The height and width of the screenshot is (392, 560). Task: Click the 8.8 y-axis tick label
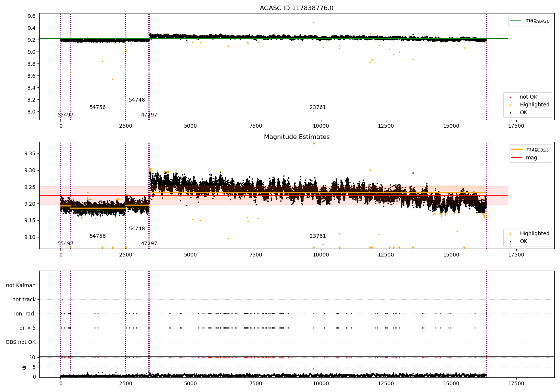pos(31,64)
